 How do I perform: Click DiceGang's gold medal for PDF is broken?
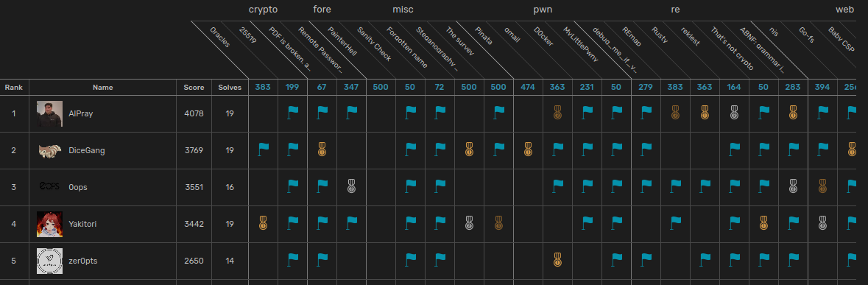(322, 149)
